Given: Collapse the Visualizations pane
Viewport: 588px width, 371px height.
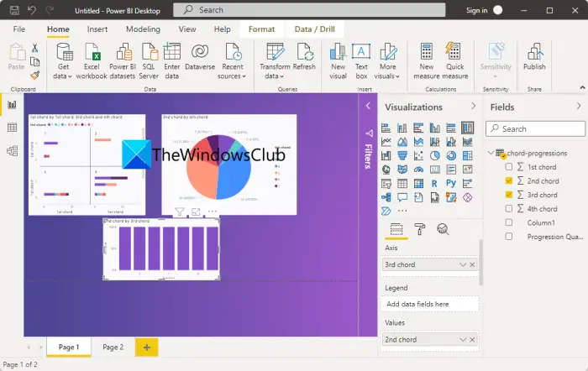Looking at the screenshot, I should 473,107.
